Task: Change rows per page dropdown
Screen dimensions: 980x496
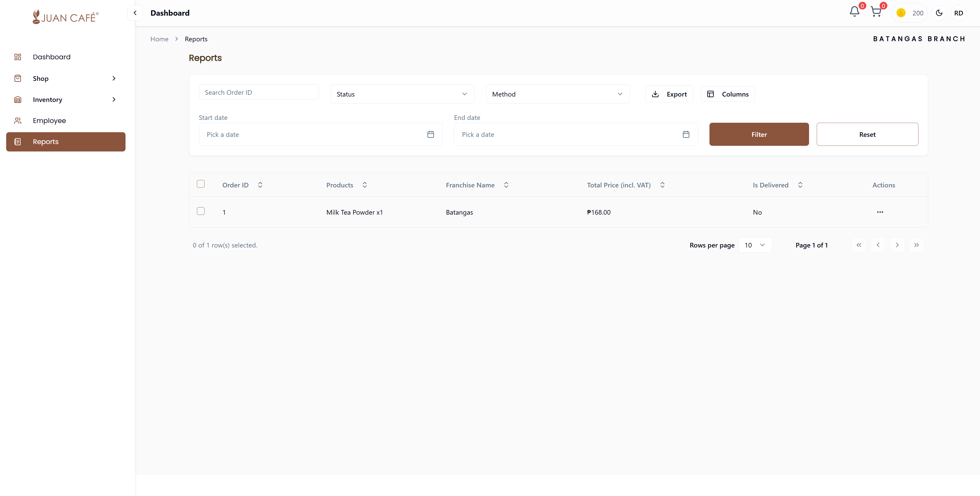Action: click(755, 245)
